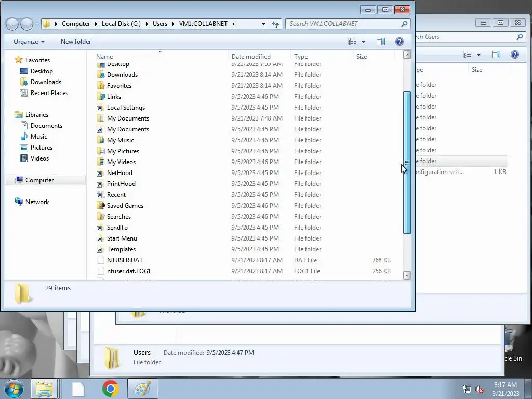The height and width of the screenshot is (399, 532).
Task: Click the Search VM1.COLLABNET input field
Action: [343, 24]
